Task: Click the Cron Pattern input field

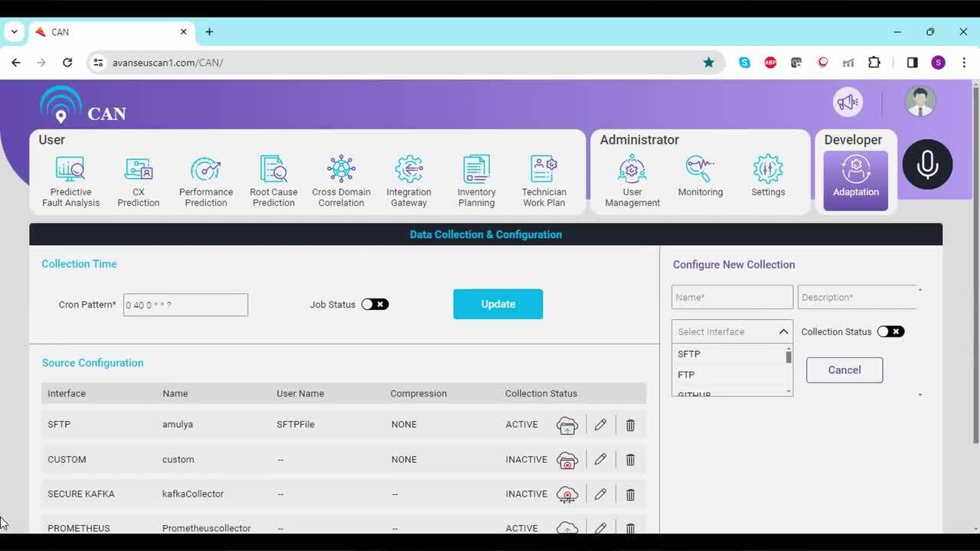Action: [x=185, y=305]
